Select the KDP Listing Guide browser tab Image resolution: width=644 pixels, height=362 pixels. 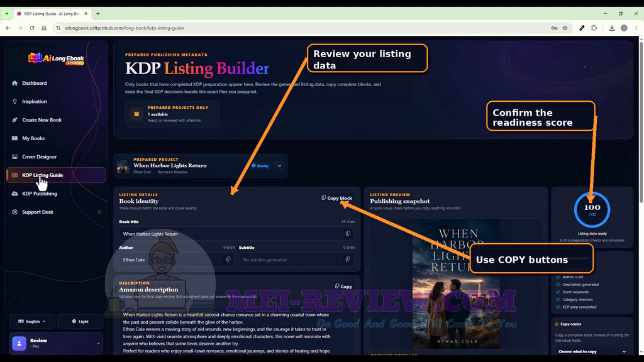52,14
